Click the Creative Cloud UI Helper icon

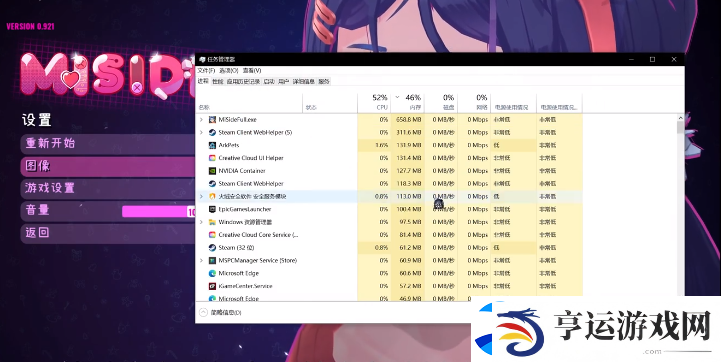(212, 158)
